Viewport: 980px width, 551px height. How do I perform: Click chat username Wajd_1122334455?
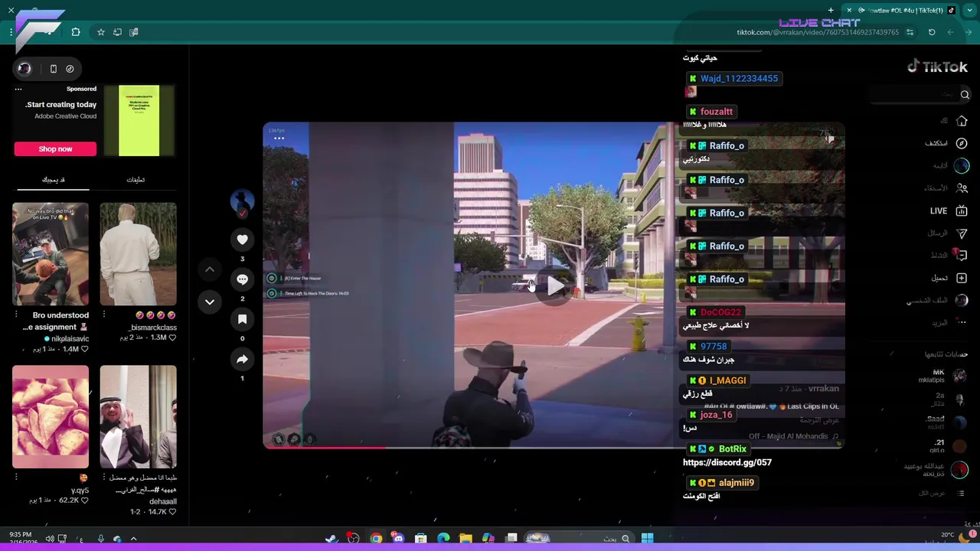739,78
